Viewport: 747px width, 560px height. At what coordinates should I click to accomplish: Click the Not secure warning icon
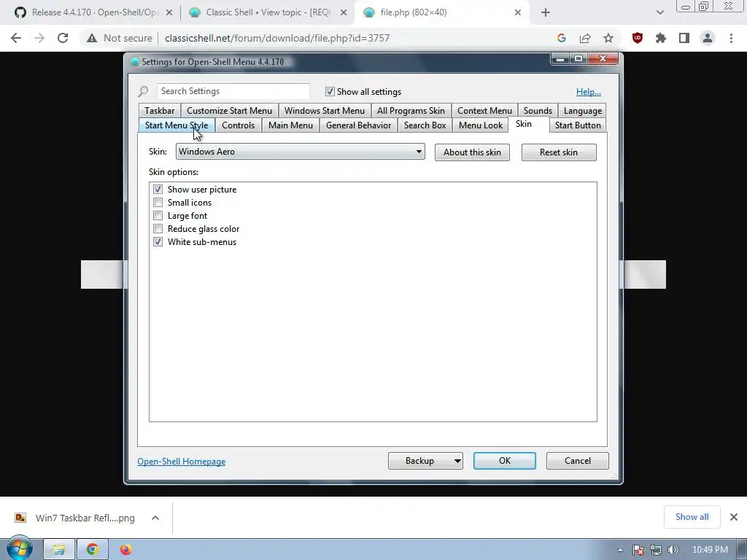pos(92,38)
